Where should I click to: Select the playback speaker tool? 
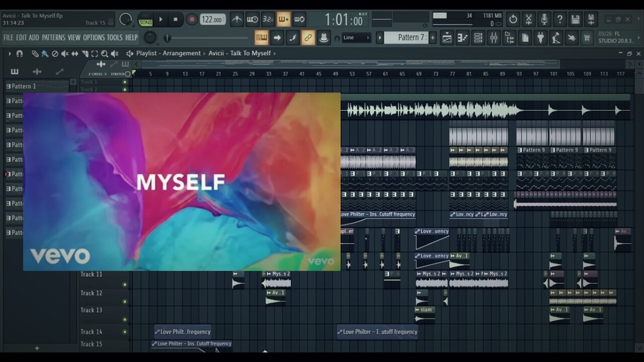(x=115, y=53)
